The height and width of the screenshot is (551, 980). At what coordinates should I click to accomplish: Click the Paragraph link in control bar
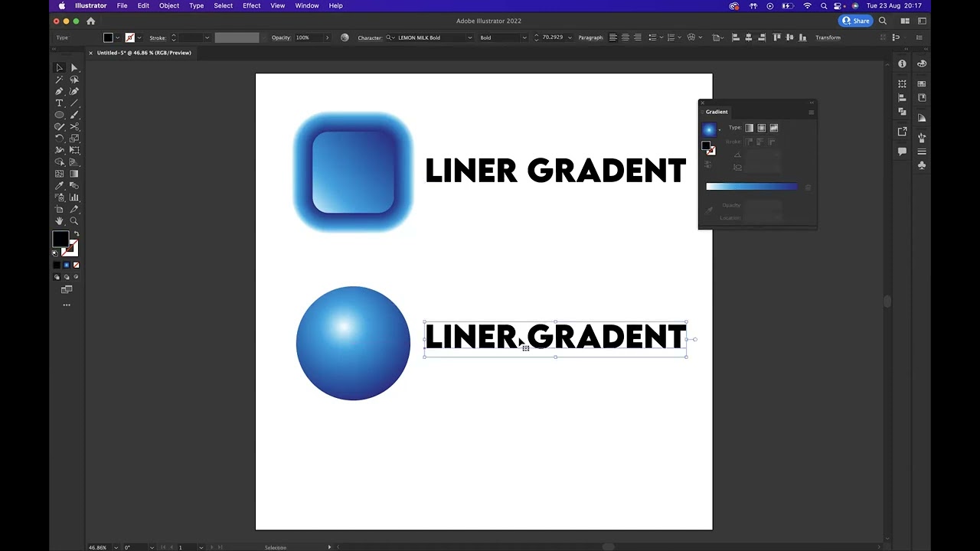pos(590,37)
